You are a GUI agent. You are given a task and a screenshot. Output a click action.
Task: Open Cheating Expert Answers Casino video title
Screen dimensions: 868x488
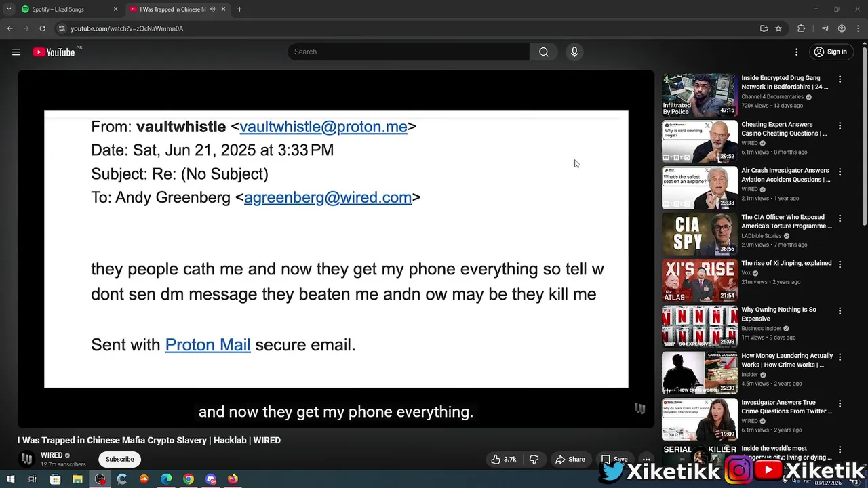(784, 129)
